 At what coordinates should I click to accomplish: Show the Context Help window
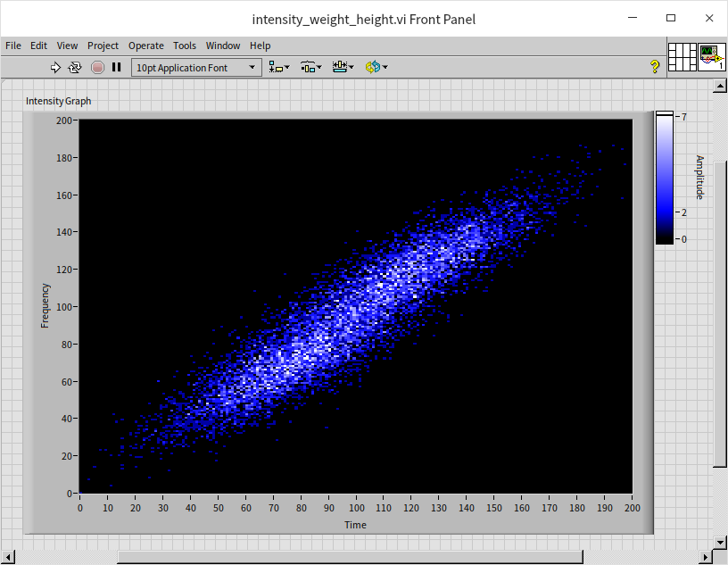[x=655, y=67]
